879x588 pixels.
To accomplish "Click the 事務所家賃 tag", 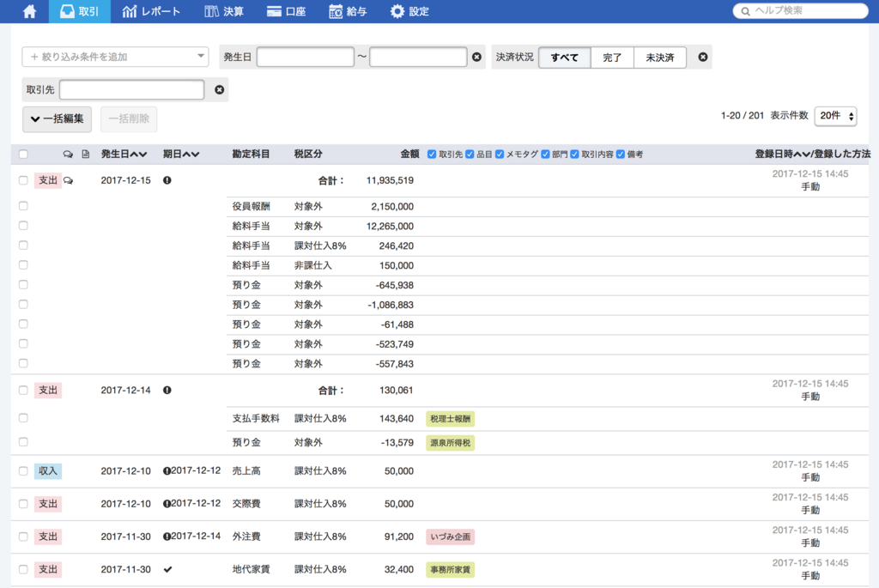I will 450,569.
